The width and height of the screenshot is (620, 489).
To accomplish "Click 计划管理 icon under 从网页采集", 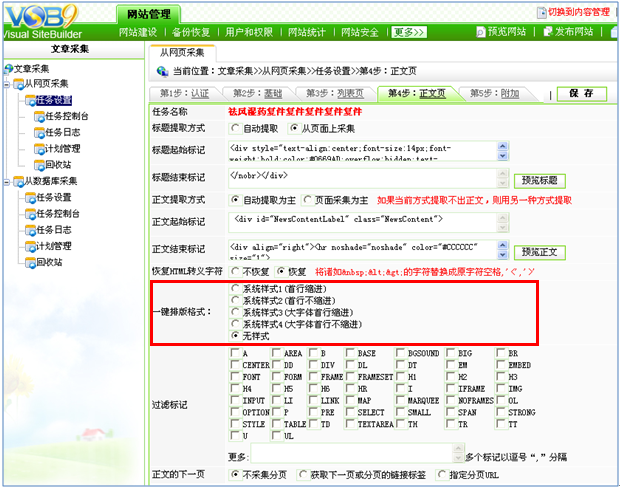I will pos(39,149).
